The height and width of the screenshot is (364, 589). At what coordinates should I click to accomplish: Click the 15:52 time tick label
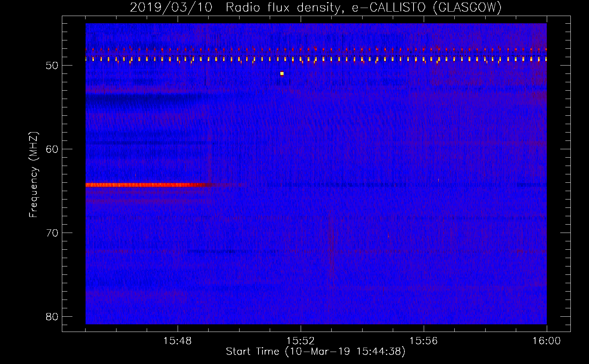pyautogui.click(x=300, y=341)
